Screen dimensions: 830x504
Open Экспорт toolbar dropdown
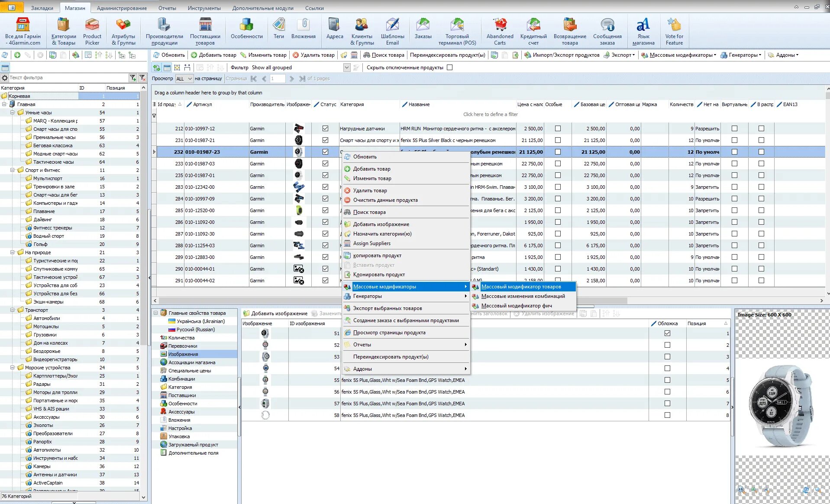coord(619,55)
